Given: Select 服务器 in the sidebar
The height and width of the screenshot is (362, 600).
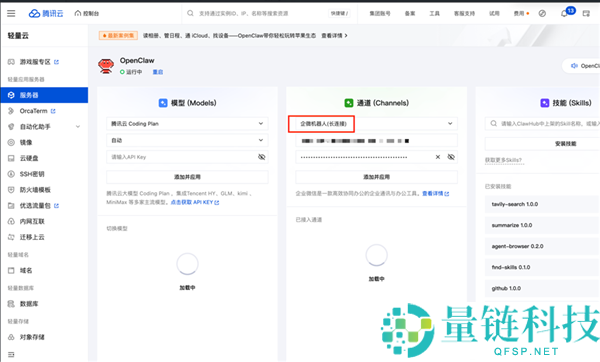Looking at the screenshot, I should pos(44,95).
